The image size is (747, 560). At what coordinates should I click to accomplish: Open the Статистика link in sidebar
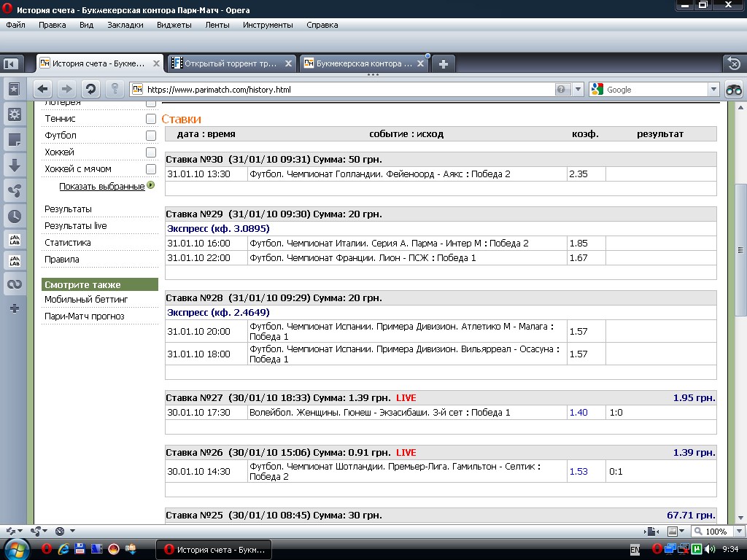pos(68,243)
